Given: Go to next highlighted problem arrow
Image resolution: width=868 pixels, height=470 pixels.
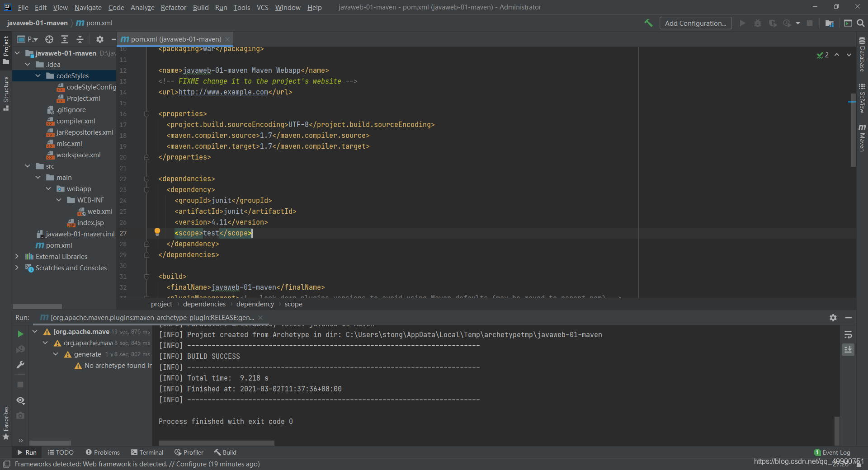Looking at the screenshot, I should (x=849, y=55).
